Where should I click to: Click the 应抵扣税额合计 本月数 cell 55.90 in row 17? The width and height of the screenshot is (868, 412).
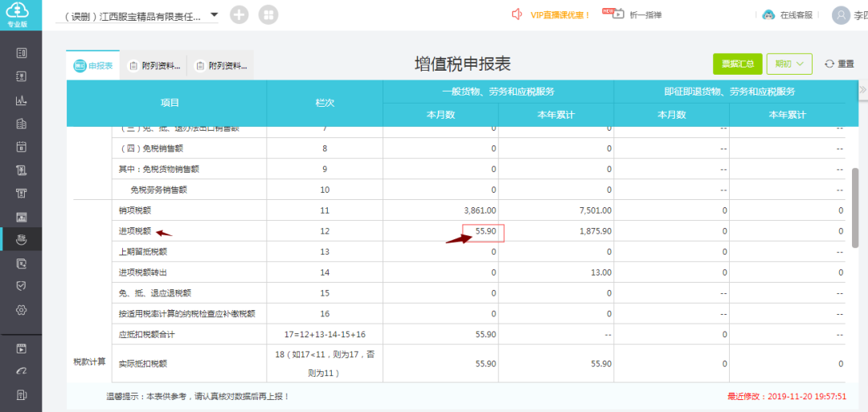[x=440, y=335]
